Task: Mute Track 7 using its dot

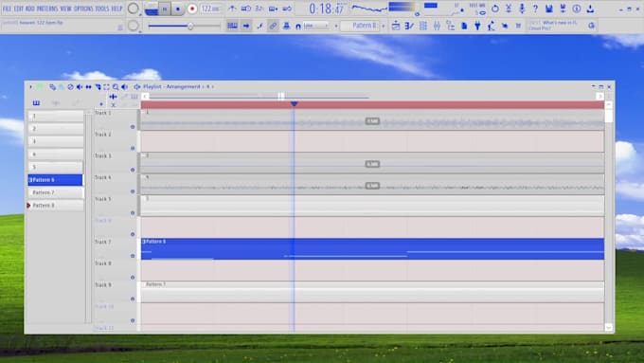Action: pyautogui.click(x=133, y=256)
